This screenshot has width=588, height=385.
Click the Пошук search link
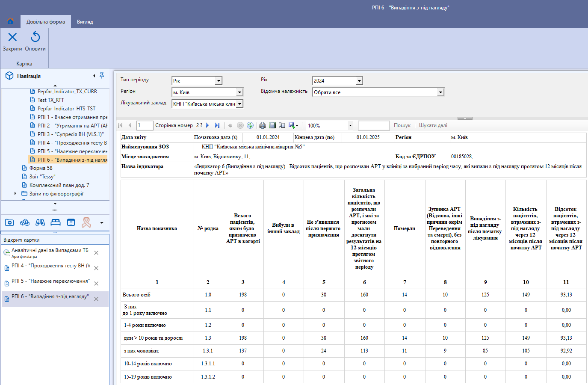pos(402,125)
